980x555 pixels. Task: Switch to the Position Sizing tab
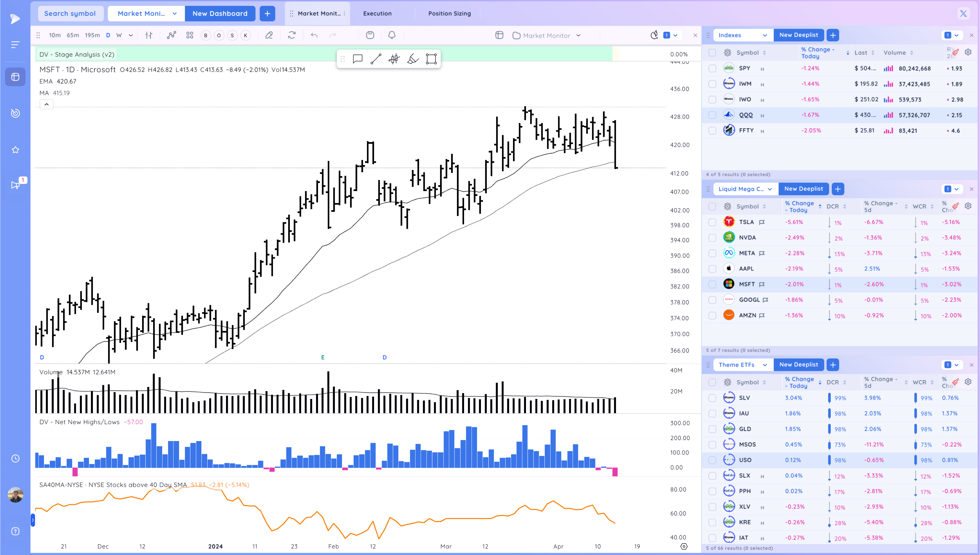click(x=449, y=14)
